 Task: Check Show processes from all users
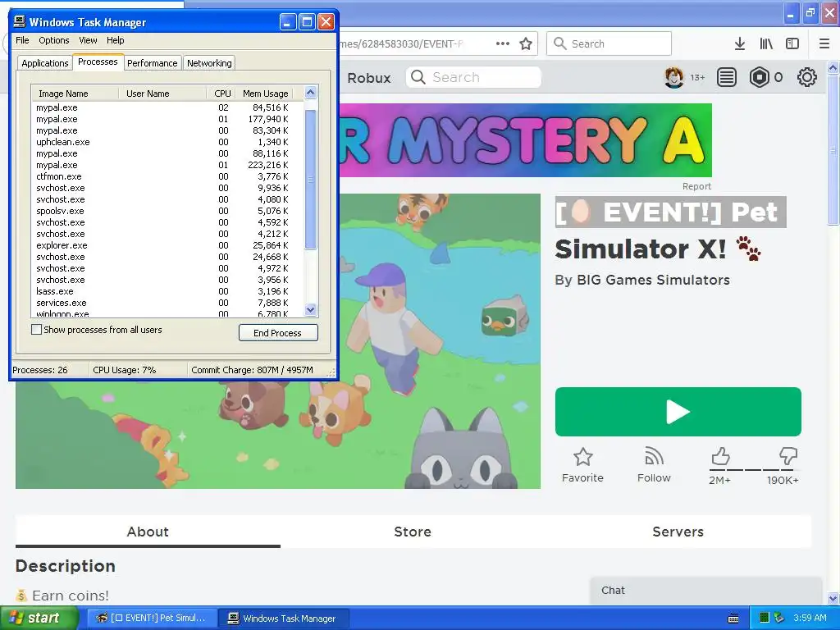(36, 330)
